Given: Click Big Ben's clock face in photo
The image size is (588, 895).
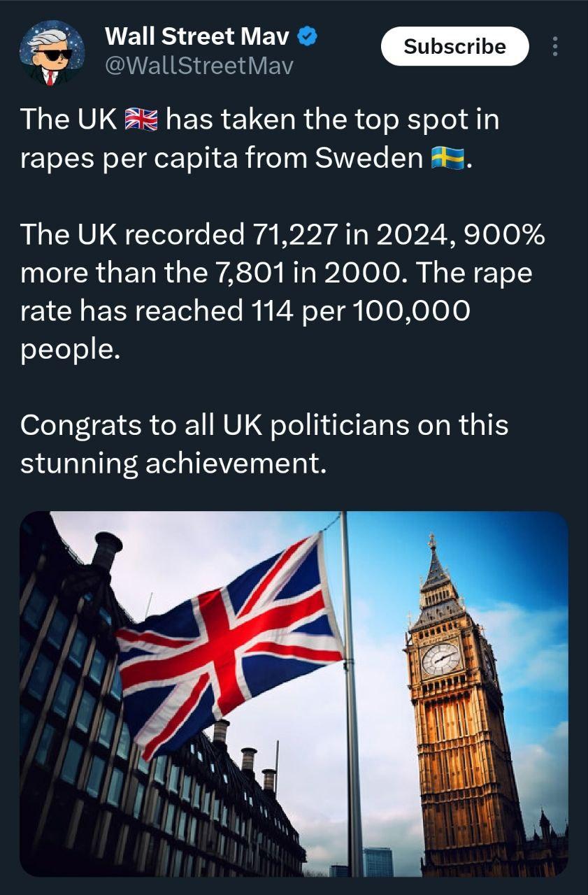Looking at the screenshot, I should 442,658.
